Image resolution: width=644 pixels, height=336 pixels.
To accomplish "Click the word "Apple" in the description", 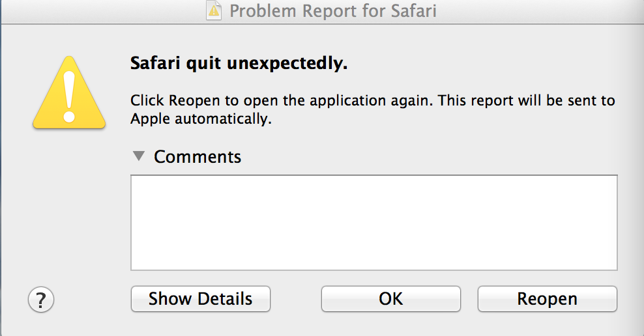I will tap(149, 119).
